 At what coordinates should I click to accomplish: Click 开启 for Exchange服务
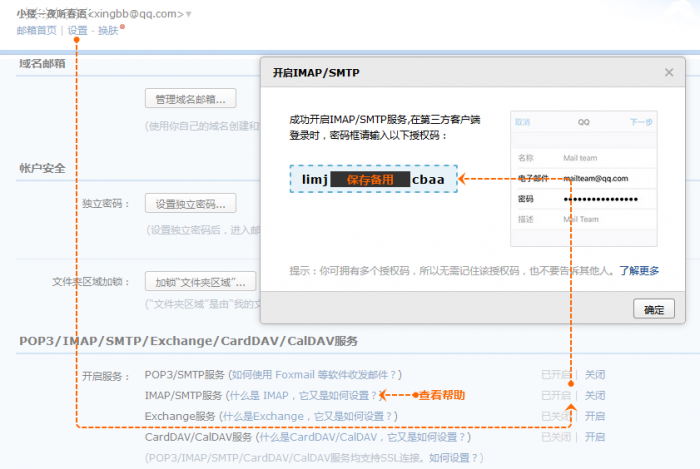coord(595,416)
